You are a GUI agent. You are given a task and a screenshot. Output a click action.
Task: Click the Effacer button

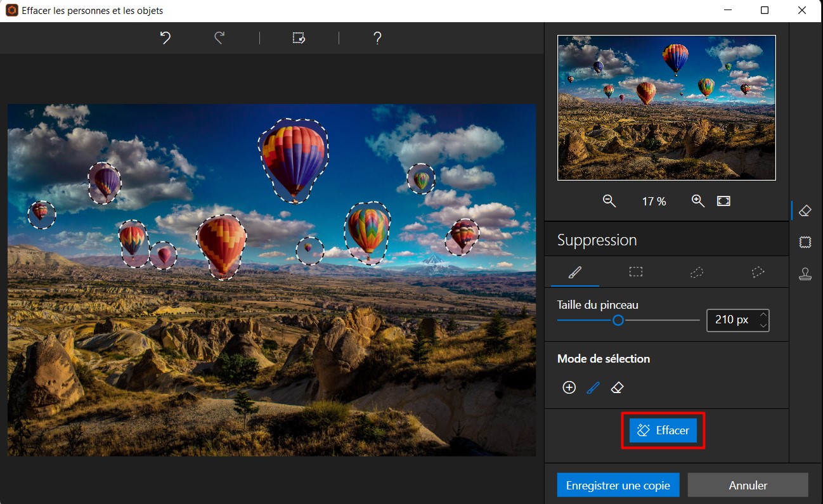click(663, 430)
